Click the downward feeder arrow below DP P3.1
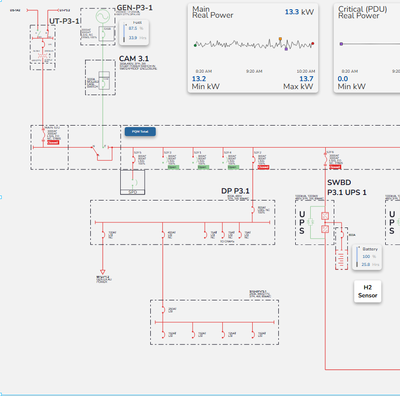Screen dimensions: 400x396 [103, 272]
